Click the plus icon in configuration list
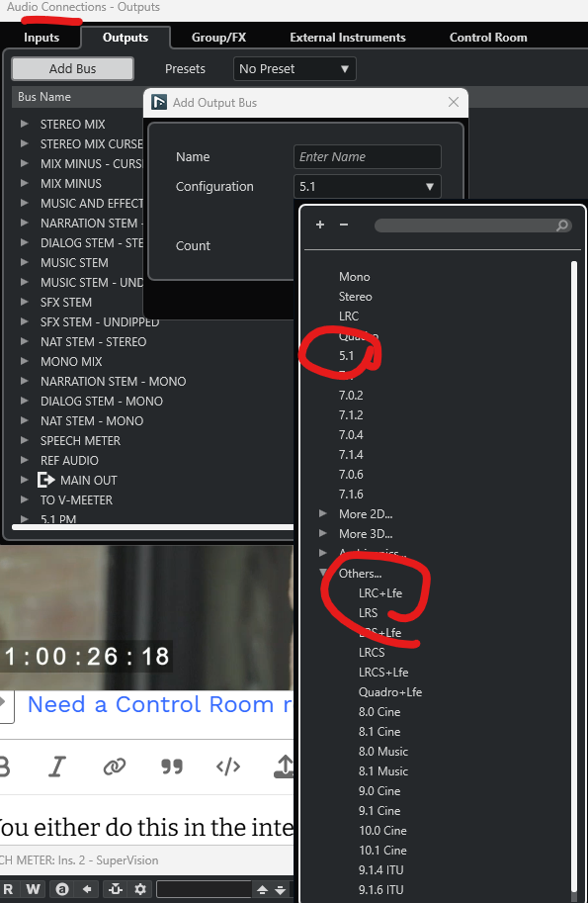The image size is (588, 903). [x=320, y=225]
